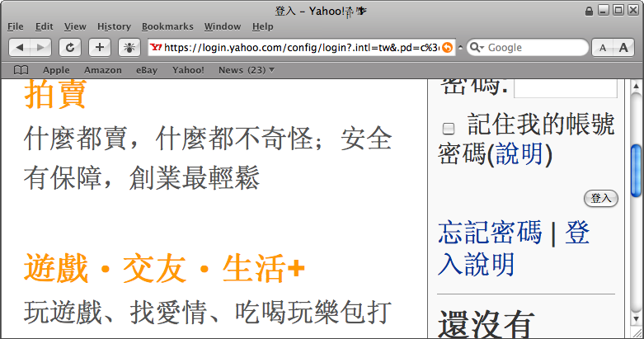Image resolution: width=644 pixels, height=339 pixels.
Task: Expand the News (23) bookmark folder
Action: [247, 70]
